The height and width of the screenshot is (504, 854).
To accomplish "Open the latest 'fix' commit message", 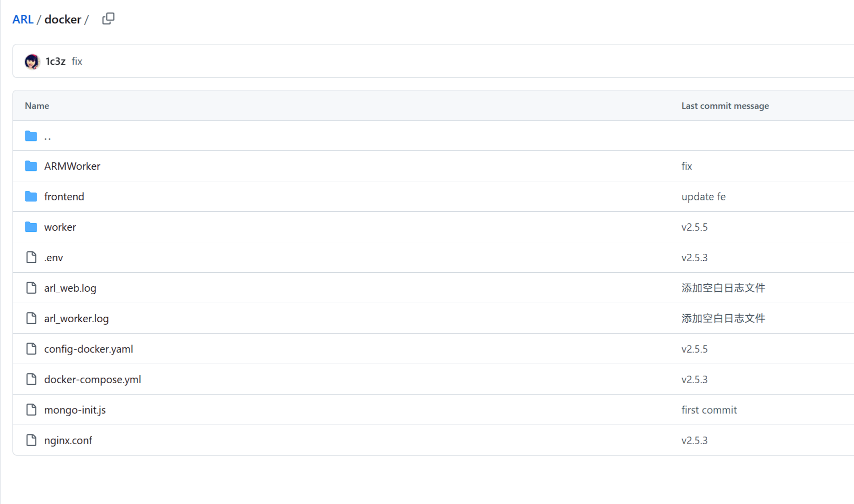I will pyautogui.click(x=77, y=61).
